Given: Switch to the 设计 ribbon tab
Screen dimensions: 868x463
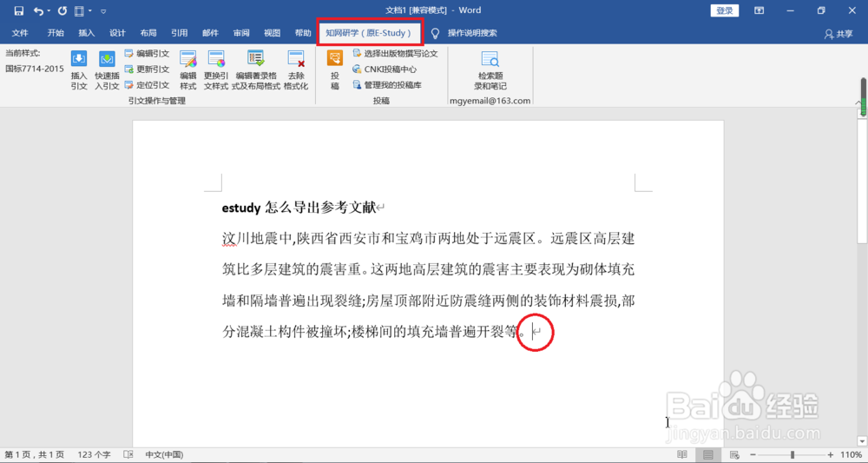Looking at the screenshot, I should pos(117,33).
